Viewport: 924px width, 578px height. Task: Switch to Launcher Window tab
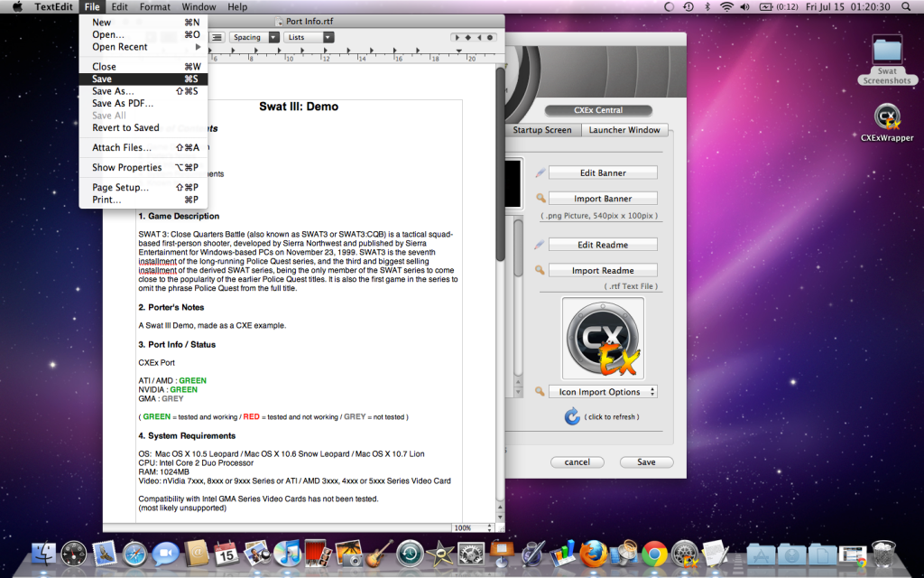pyautogui.click(x=624, y=130)
